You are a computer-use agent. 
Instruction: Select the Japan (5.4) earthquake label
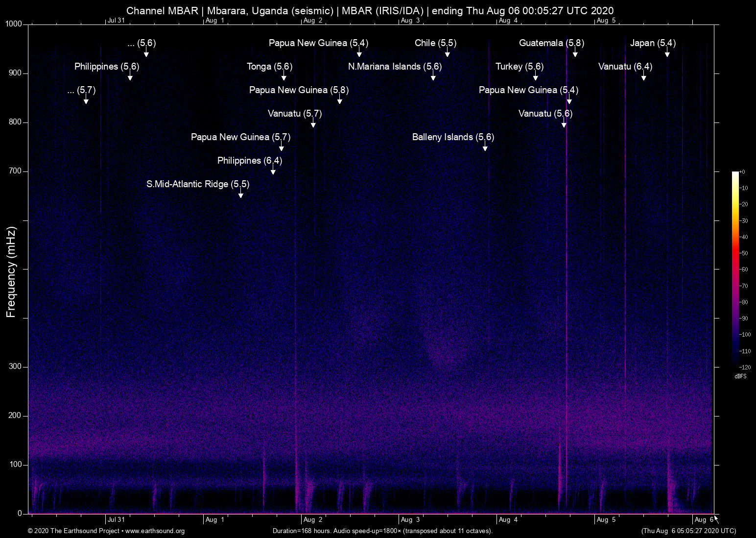coord(653,43)
